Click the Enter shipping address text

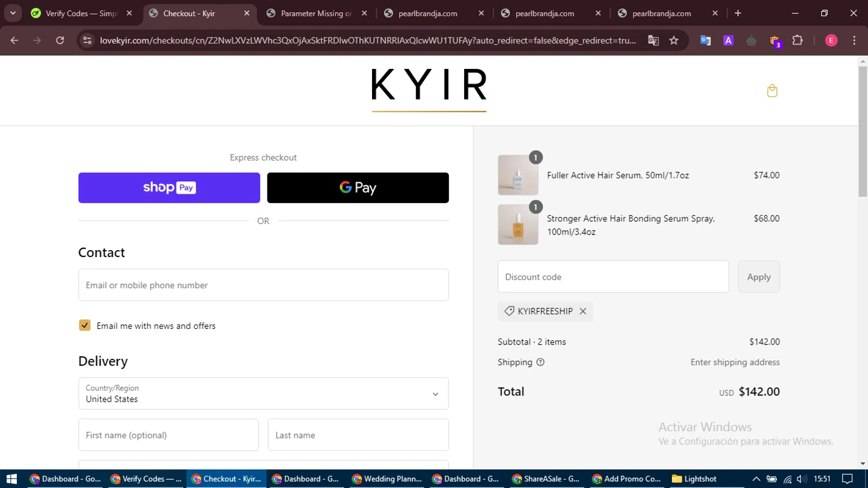[735, 362]
